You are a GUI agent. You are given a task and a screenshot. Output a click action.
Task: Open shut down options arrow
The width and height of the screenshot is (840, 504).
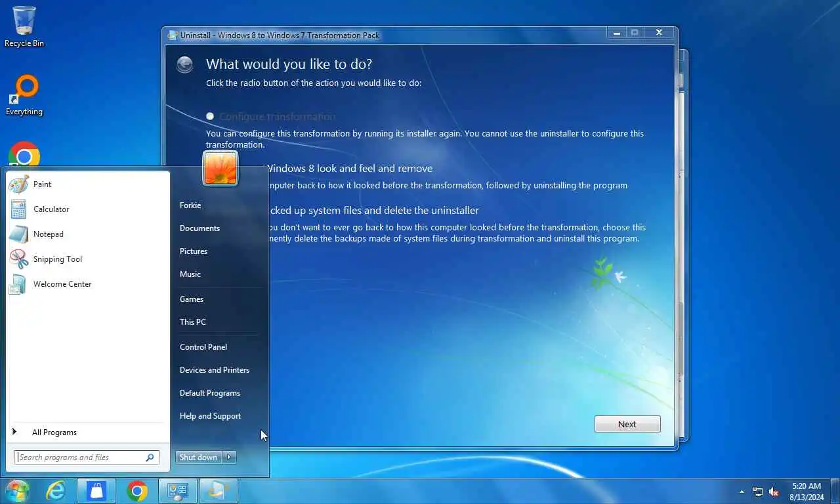click(x=229, y=457)
